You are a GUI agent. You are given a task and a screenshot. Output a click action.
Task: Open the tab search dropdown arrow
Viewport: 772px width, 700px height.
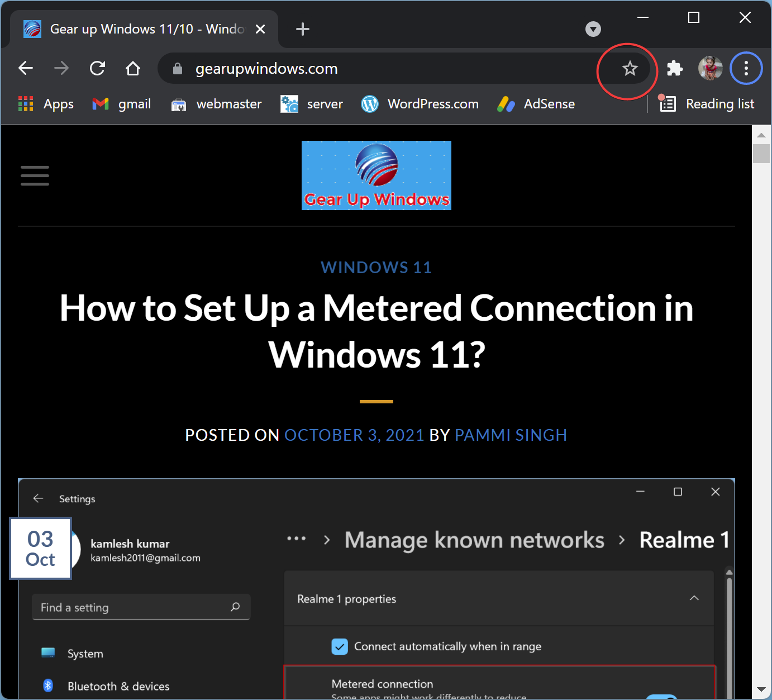pos(593,29)
